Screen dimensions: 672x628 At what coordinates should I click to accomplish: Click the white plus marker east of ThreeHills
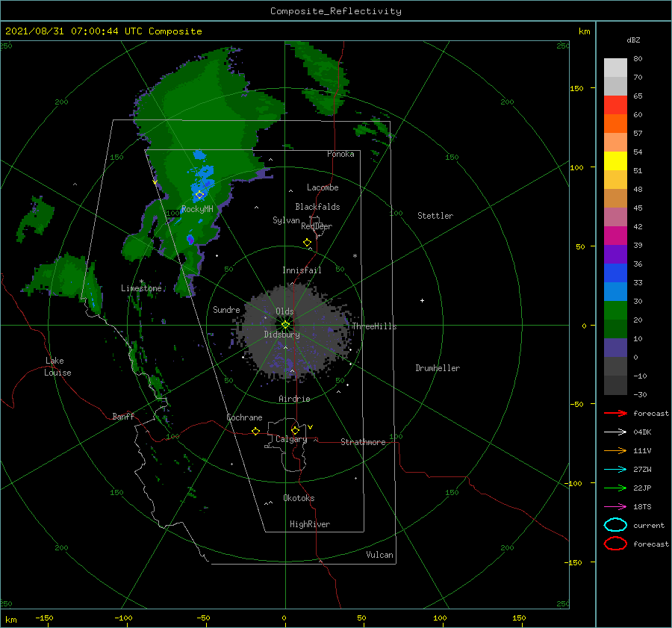[422, 300]
